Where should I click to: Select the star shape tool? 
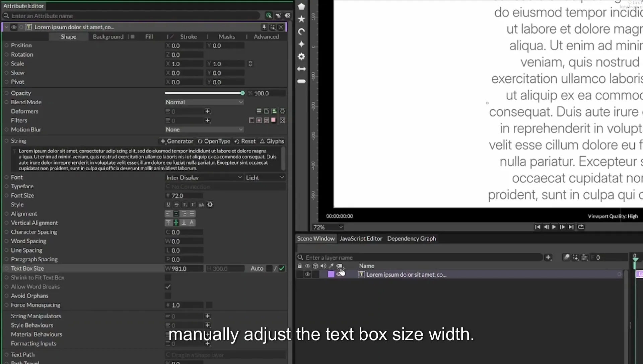point(301,19)
